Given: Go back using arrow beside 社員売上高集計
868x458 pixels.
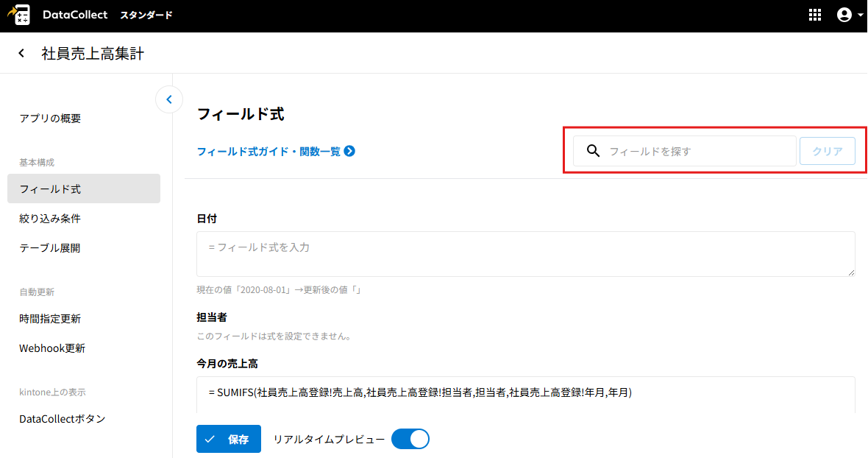Looking at the screenshot, I should click(x=21, y=53).
